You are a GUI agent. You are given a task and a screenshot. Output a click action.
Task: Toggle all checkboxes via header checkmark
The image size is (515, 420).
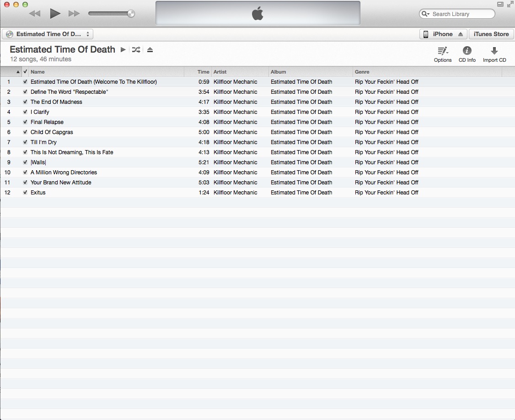[x=25, y=72]
